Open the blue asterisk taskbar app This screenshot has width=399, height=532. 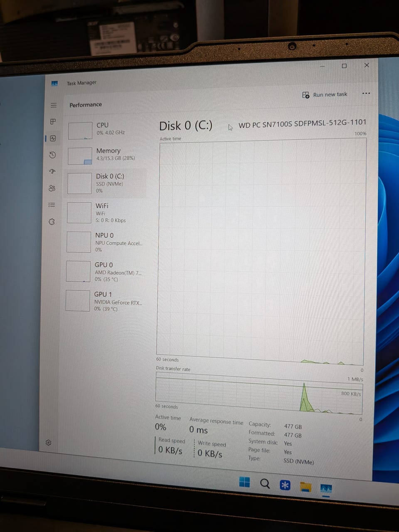pyautogui.click(x=285, y=485)
